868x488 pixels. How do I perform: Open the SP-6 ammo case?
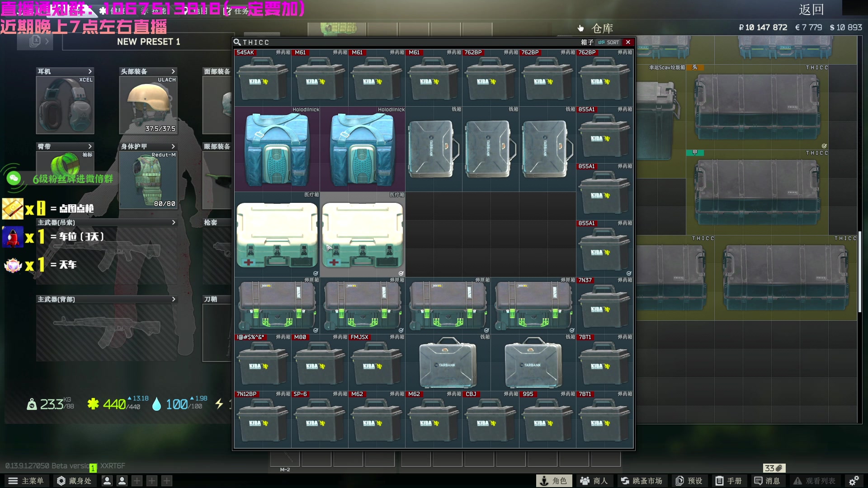click(320, 419)
